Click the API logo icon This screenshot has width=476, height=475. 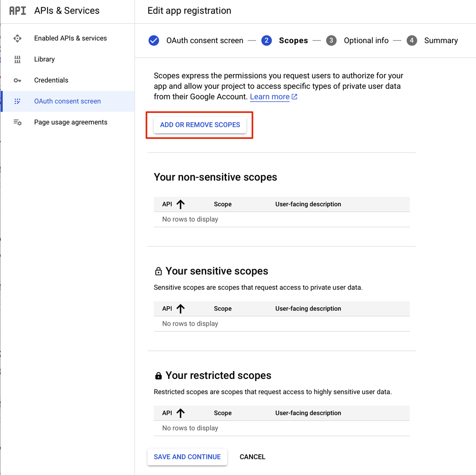click(x=18, y=11)
